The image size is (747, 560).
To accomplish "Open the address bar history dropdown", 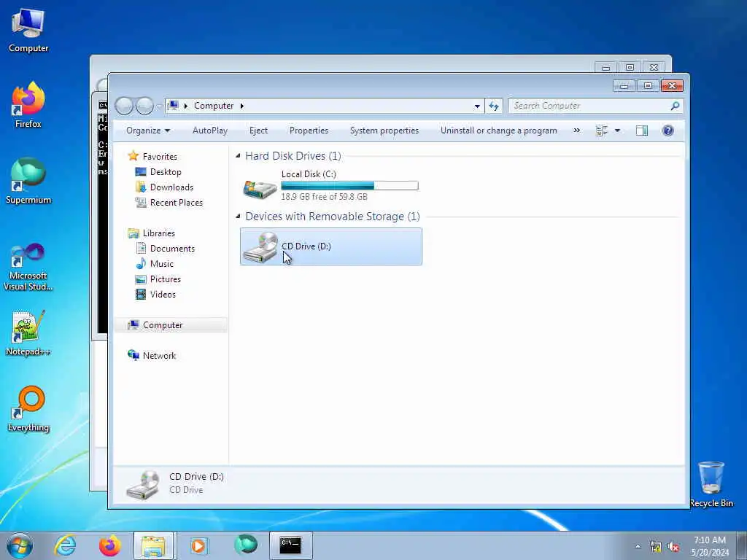I will (477, 106).
